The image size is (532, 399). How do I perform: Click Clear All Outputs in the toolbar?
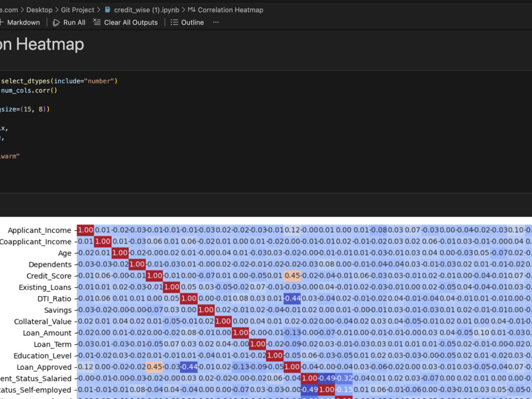[126, 22]
